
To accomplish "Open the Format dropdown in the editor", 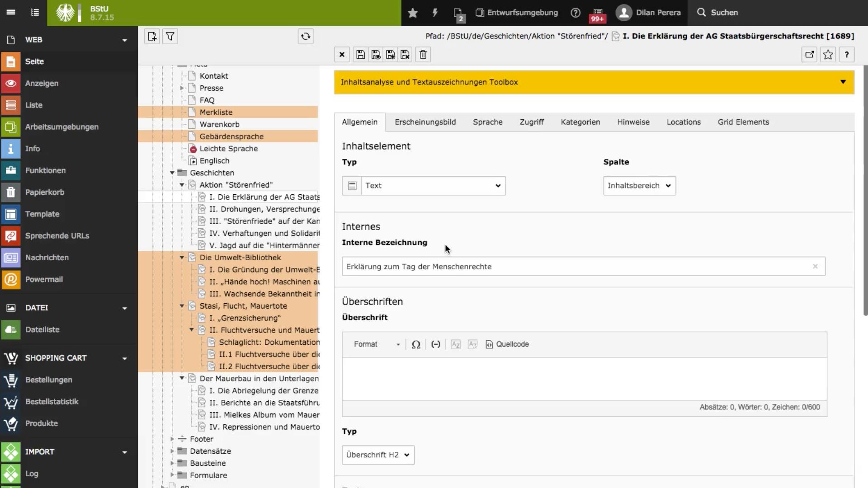I will click(377, 344).
